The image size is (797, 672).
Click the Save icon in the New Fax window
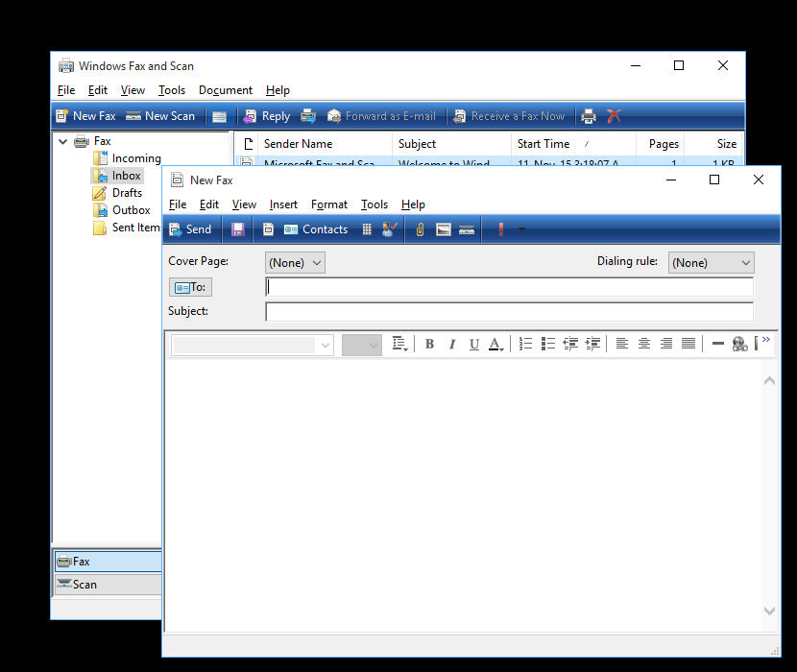click(x=237, y=228)
